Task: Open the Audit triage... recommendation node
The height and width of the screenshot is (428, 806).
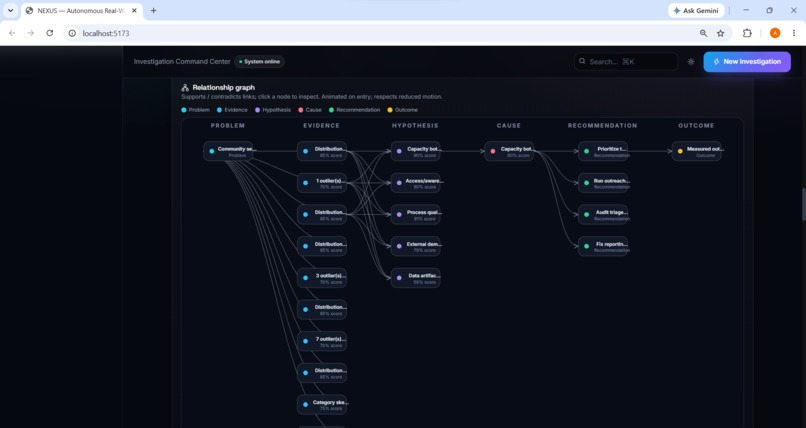Action: point(603,215)
